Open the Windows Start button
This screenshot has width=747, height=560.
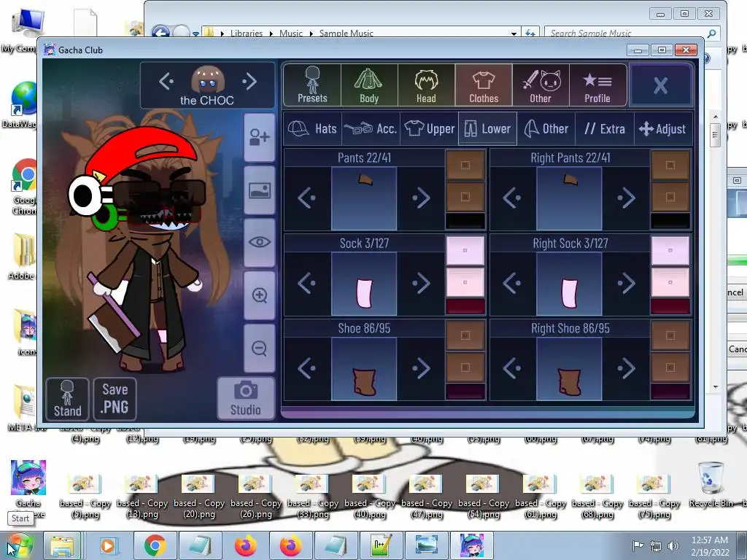click(19, 545)
